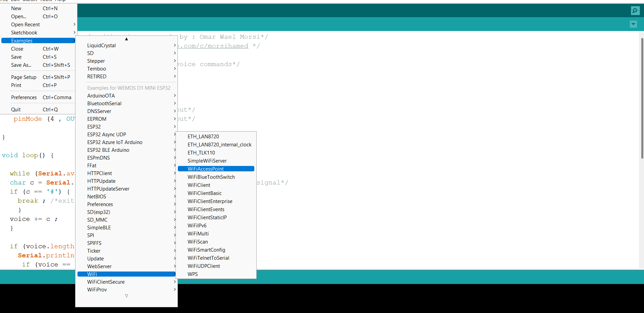Viewport: 644px width, 313px height.
Task: Select Open... in the File menu
Action: coord(38,17)
